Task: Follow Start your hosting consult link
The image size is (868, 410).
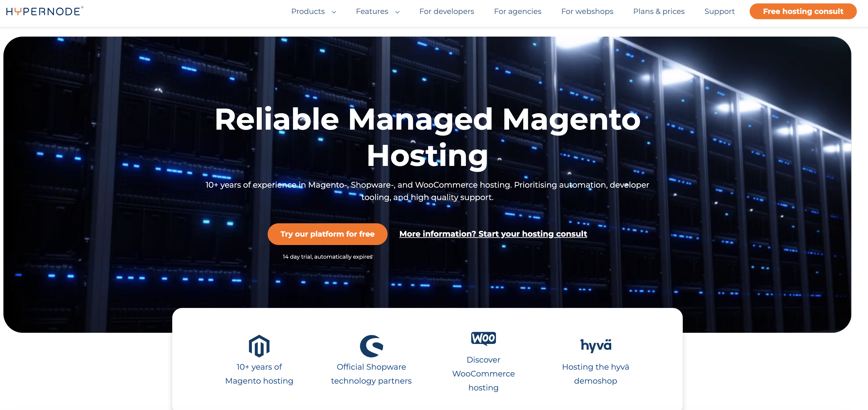Action: click(x=493, y=234)
